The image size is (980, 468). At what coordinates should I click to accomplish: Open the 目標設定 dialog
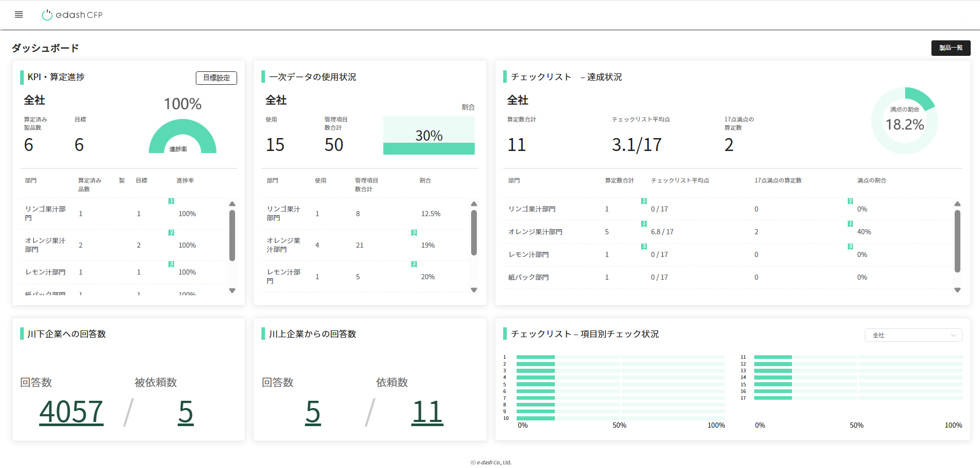216,78
